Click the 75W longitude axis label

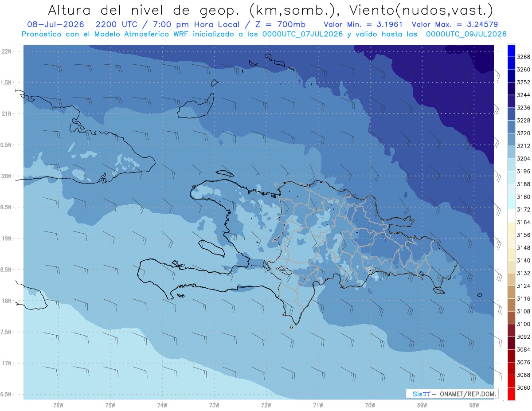(x=110, y=405)
